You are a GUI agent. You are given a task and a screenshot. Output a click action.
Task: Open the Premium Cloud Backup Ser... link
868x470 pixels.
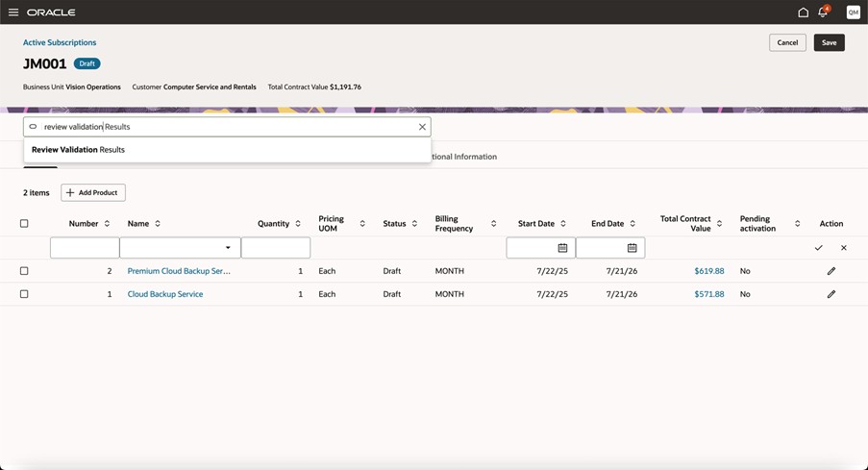[179, 271]
